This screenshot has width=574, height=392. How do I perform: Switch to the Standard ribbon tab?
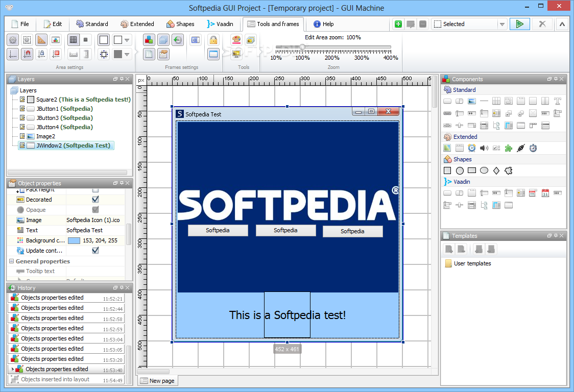point(92,24)
